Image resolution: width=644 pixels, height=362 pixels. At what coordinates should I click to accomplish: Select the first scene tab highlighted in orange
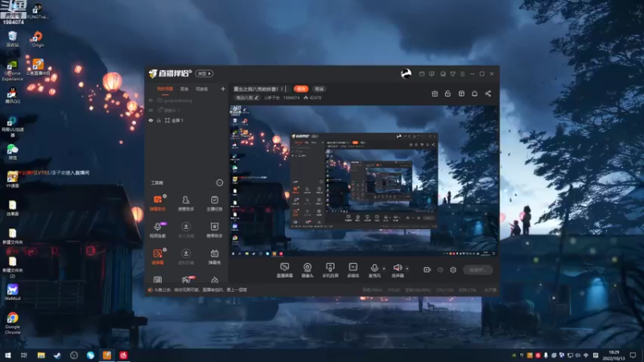(165, 88)
